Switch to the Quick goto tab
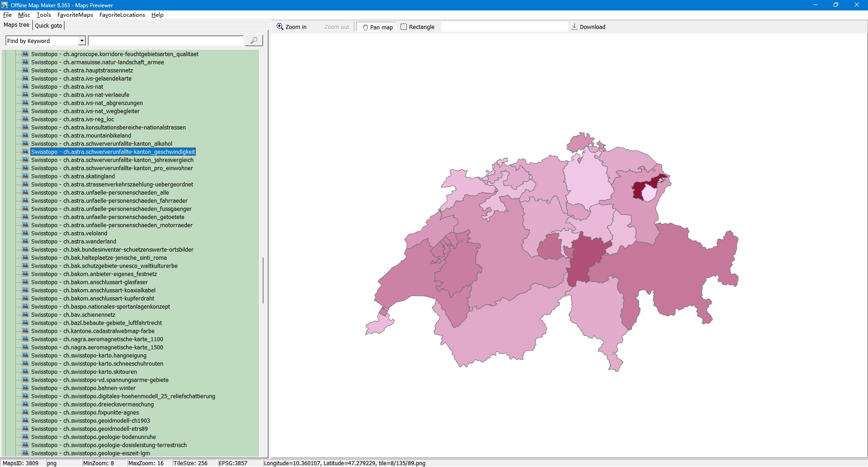This screenshot has height=467, width=868. (48, 25)
